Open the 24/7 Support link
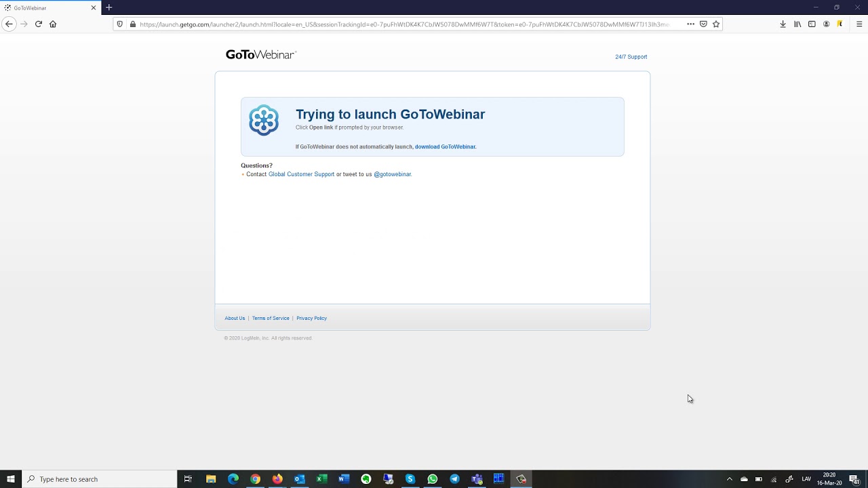Image resolution: width=868 pixels, height=488 pixels. (631, 57)
